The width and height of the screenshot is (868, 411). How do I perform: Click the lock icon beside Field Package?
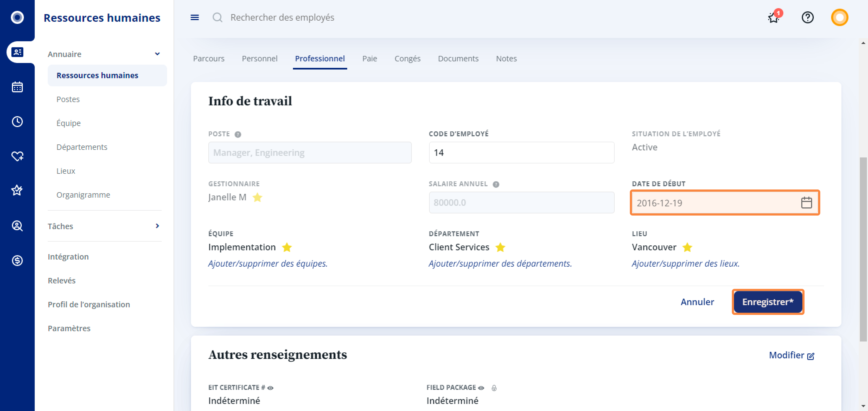494,388
